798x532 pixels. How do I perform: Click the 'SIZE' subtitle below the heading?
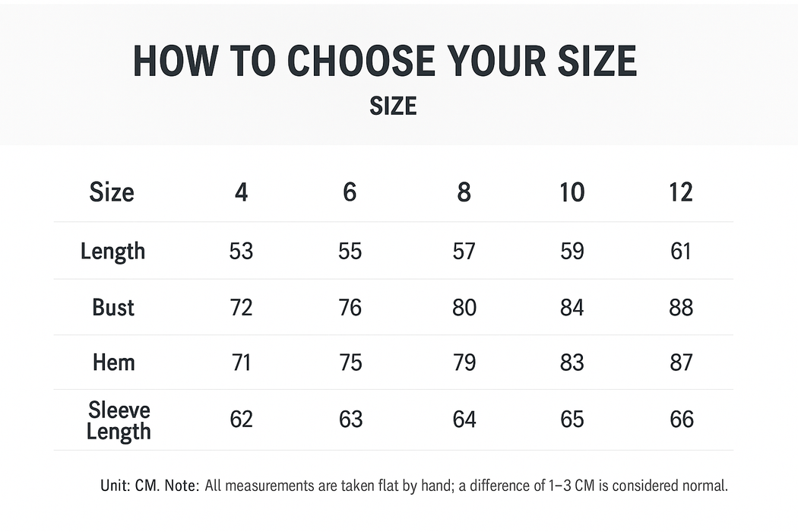(x=393, y=106)
